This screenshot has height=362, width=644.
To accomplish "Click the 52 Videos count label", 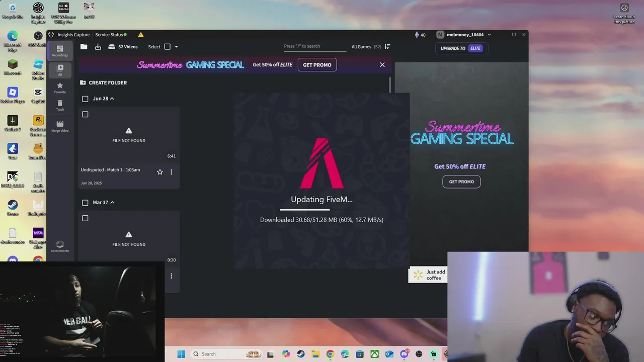I will [128, 47].
